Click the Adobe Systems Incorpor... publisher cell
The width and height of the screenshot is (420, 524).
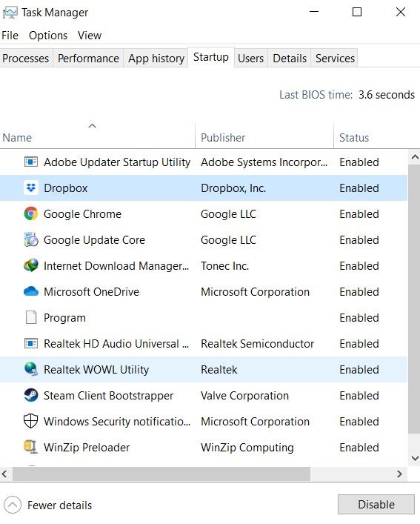click(264, 162)
